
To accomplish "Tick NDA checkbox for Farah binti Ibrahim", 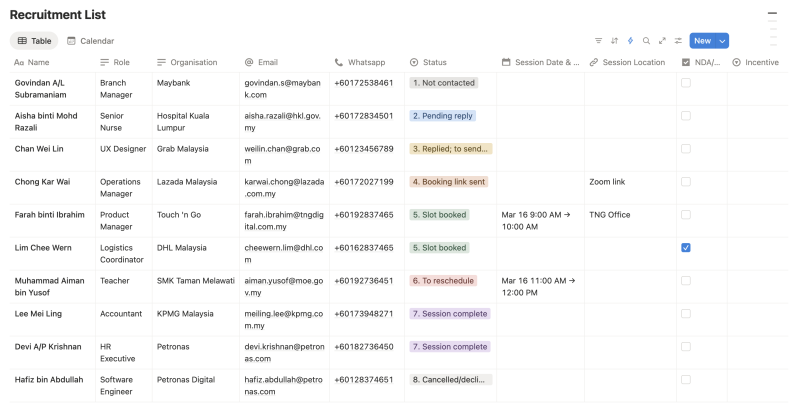I will [x=686, y=214].
